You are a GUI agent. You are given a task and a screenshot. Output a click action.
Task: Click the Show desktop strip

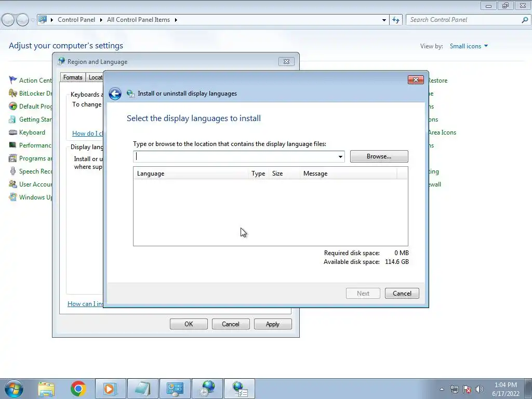[x=528, y=389]
